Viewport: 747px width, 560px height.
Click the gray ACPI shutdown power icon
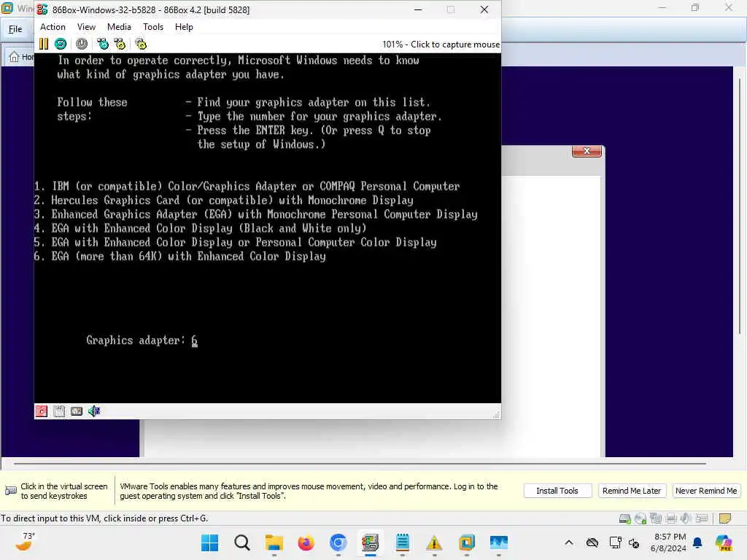[x=82, y=44]
